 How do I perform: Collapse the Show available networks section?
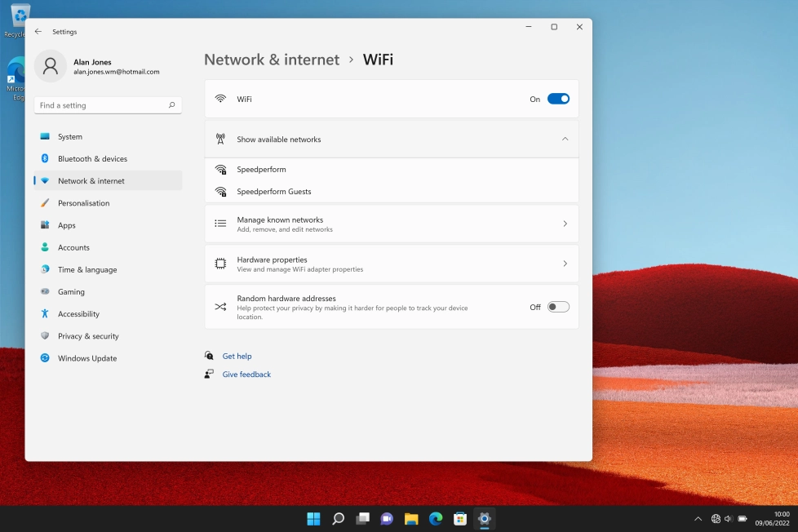(565, 139)
